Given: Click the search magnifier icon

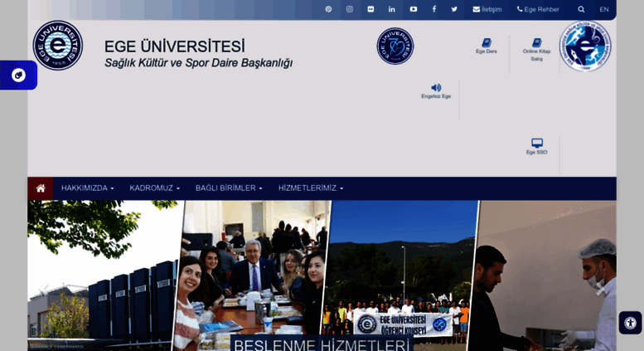Looking at the screenshot, I should (x=581, y=9).
